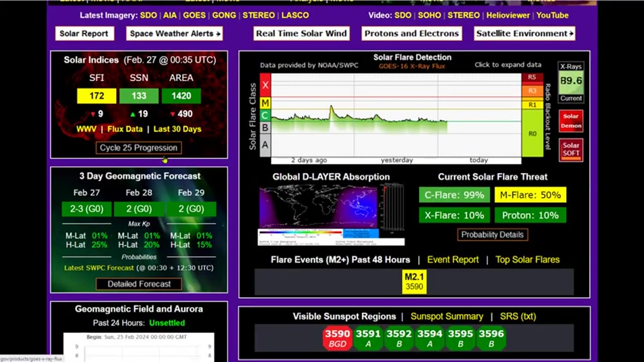This screenshot has height=362, width=644.
Task: Open STEREO latest imagery link
Action: pyautogui.click(x=259, y=15)
